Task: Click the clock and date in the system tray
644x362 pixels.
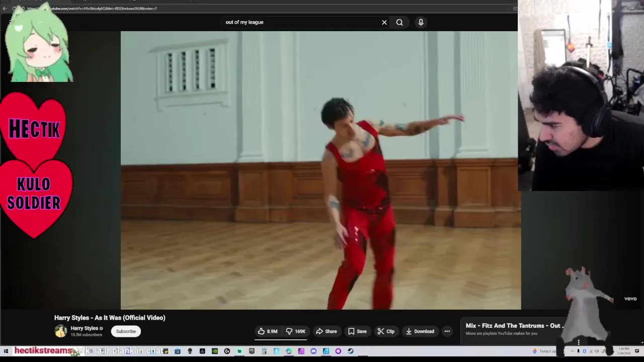Action: [x=624, y=351]
